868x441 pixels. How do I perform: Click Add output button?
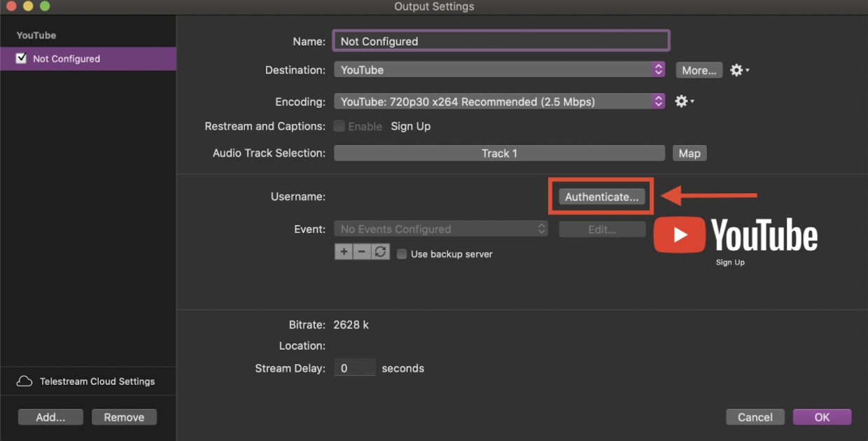(x=50, y=417)
